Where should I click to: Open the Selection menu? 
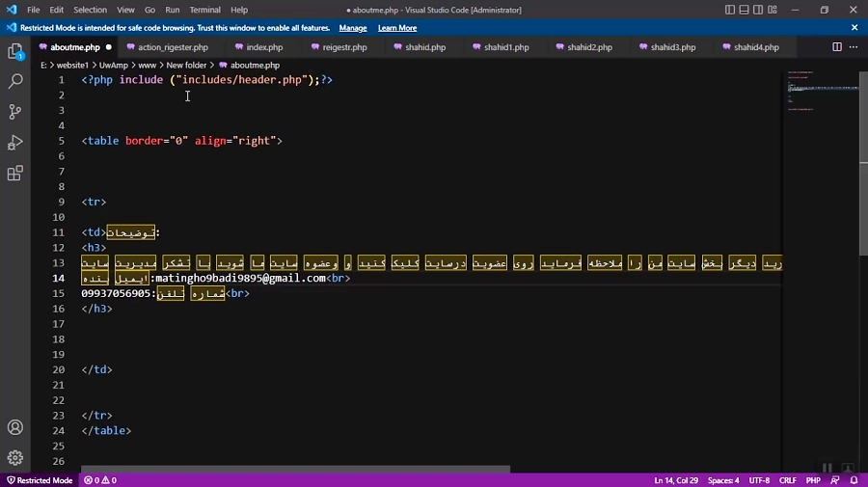click(91, 10)
